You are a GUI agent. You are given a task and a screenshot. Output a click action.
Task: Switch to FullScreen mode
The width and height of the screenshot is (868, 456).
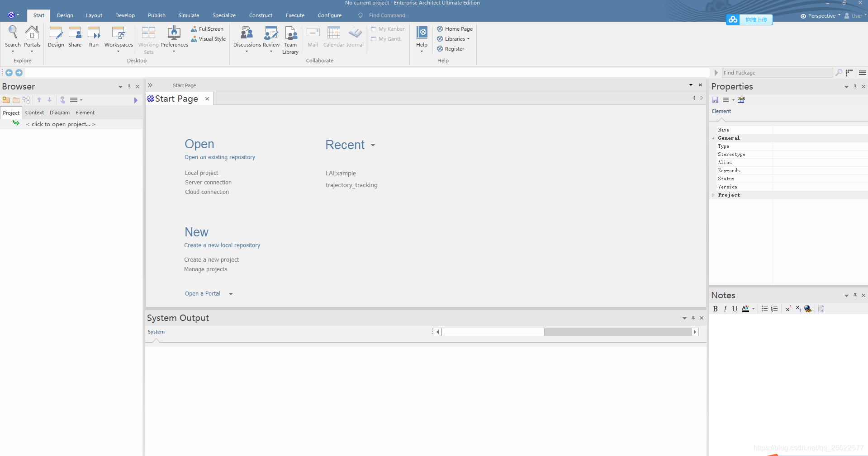click(x=207, y=29)
